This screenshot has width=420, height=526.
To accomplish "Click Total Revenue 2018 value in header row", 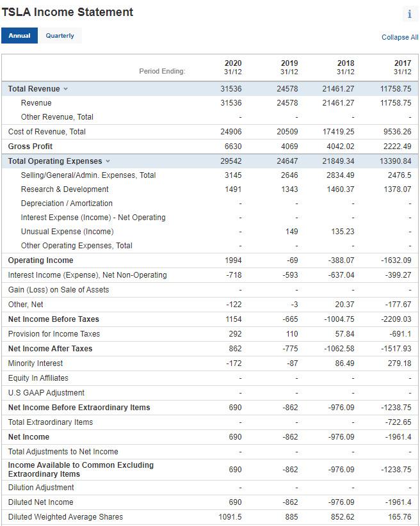I will click(x=339, y=89).
